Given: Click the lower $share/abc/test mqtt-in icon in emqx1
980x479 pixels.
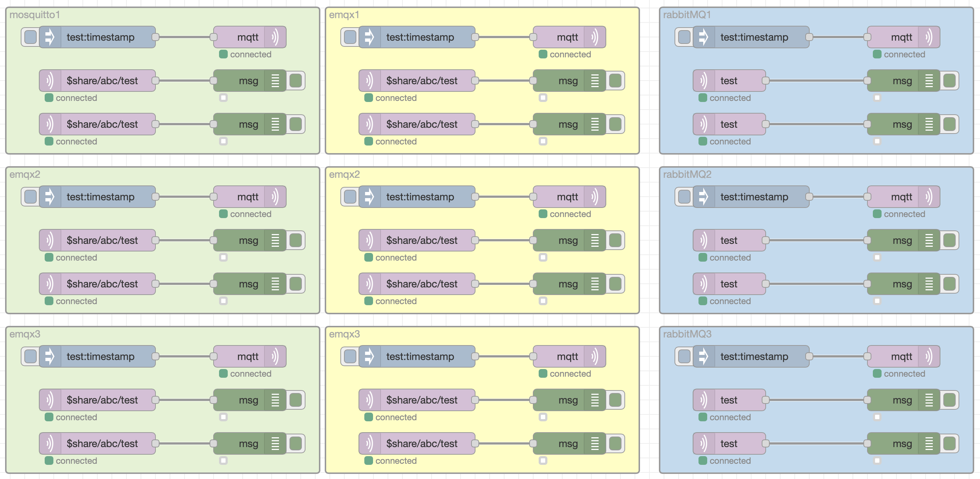Looking at the screenshot, I should click(369, 124).
